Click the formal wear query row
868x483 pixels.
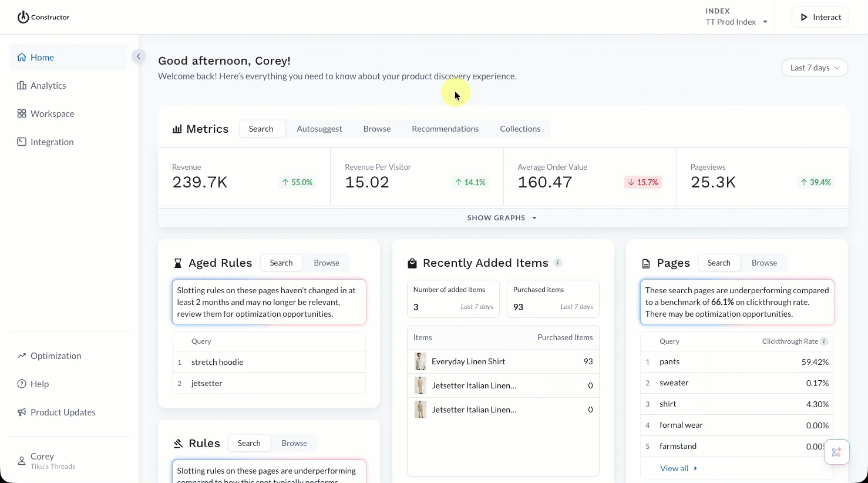point(737,425)
